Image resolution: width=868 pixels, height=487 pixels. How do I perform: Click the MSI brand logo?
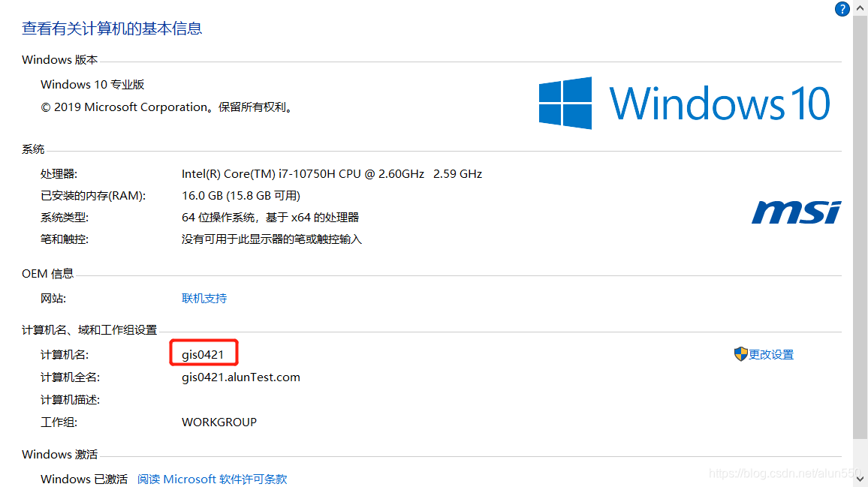point(797,212)
